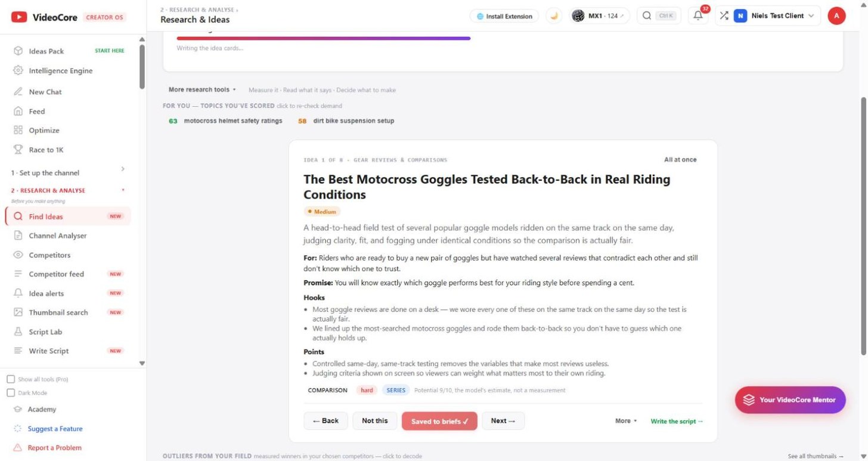Click the VideoCore logo icon
868x461 pixels.
(19, 17)
